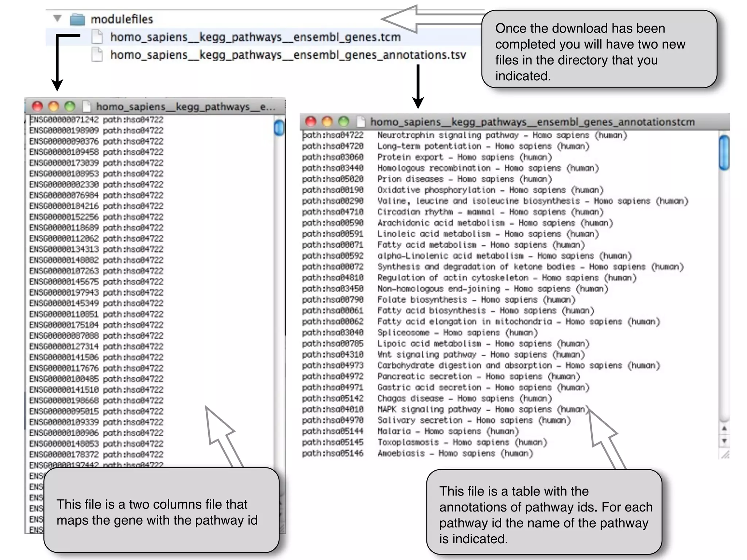The width and height of the screenshot is (747, 560).
Task: Click ENSG00000141510 gene row
Action: (x=96, y=389)
